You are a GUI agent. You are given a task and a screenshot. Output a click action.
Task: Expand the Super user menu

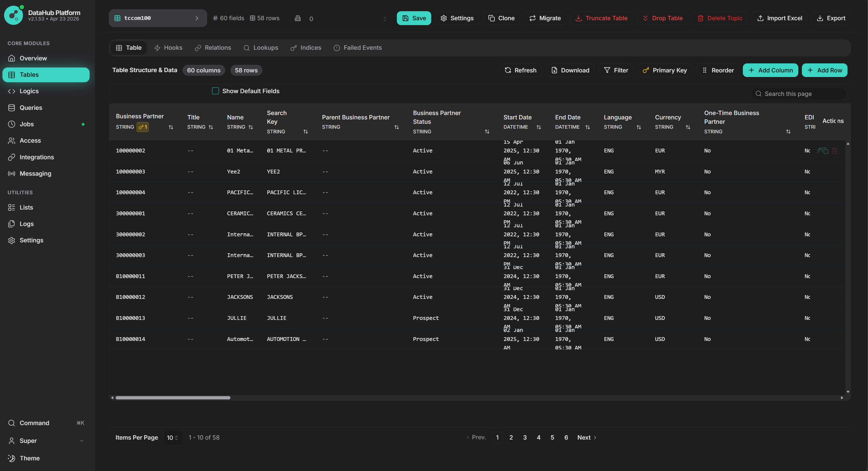(46, 441)
